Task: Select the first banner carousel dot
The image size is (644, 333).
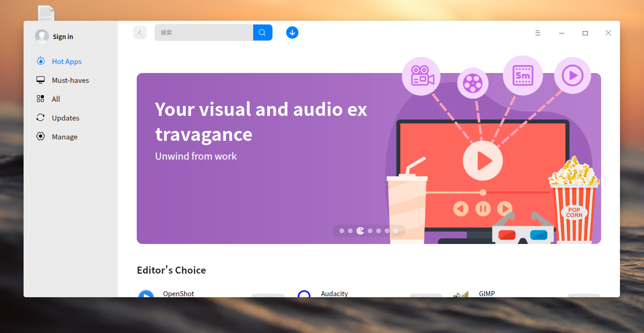Action: point(342,231)
